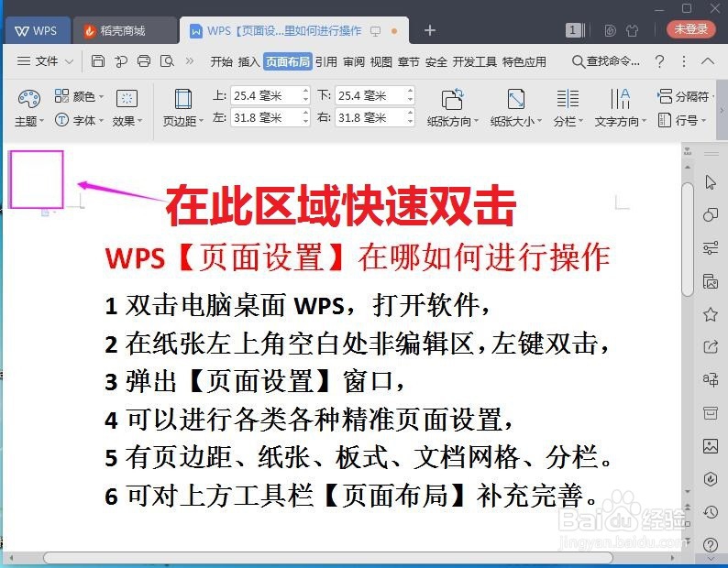Increase the top margin with stepper
Screen dimensions: 728x568
tap(305, 91)
